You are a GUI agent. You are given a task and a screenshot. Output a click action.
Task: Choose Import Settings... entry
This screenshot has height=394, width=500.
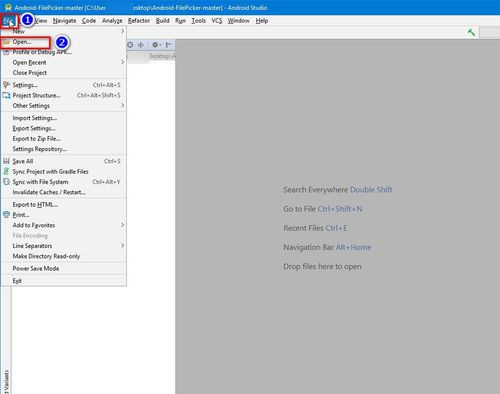pos(63,118)
